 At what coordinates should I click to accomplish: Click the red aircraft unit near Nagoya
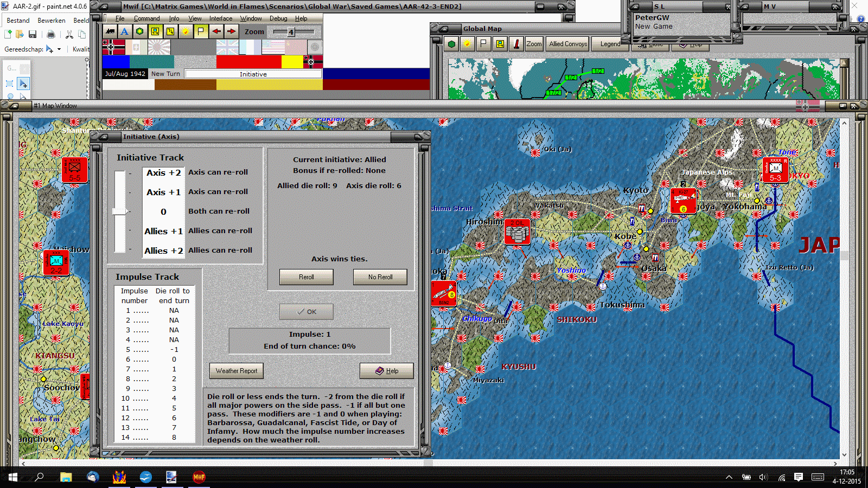coord(683,201)
